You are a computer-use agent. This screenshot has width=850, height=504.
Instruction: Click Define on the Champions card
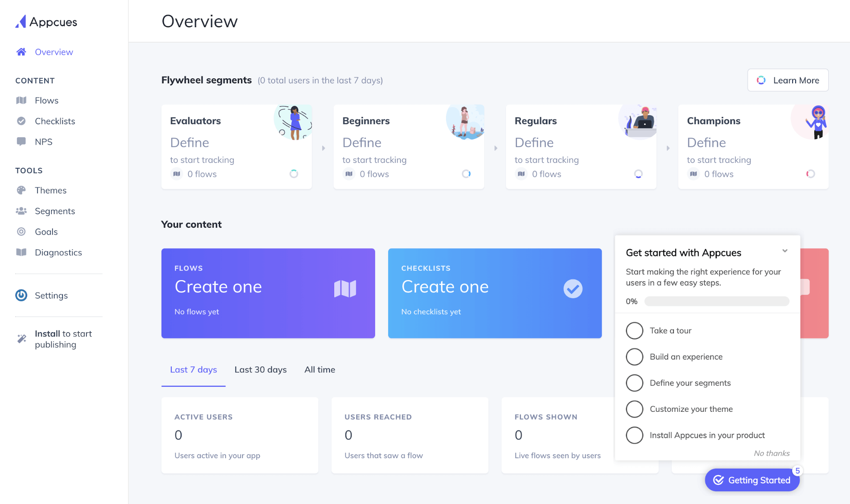click(706, 142)
